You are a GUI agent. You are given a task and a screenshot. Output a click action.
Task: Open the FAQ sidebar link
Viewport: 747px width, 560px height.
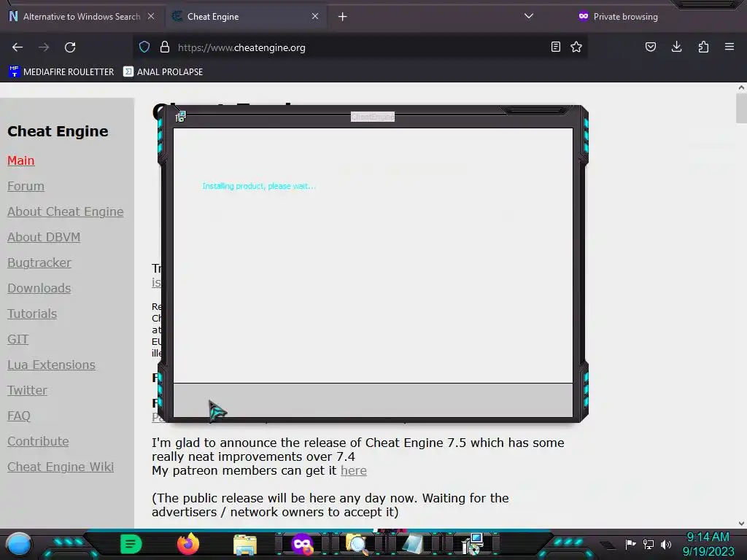pos(18,416)
